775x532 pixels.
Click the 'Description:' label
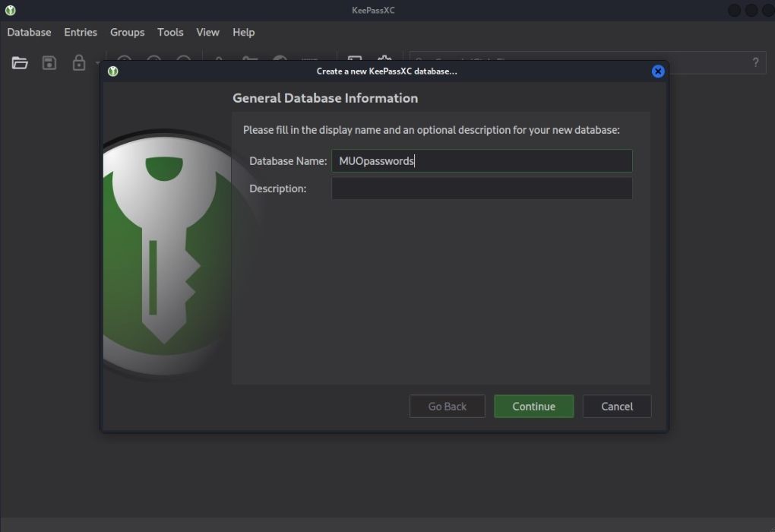(x=278, y=189)
